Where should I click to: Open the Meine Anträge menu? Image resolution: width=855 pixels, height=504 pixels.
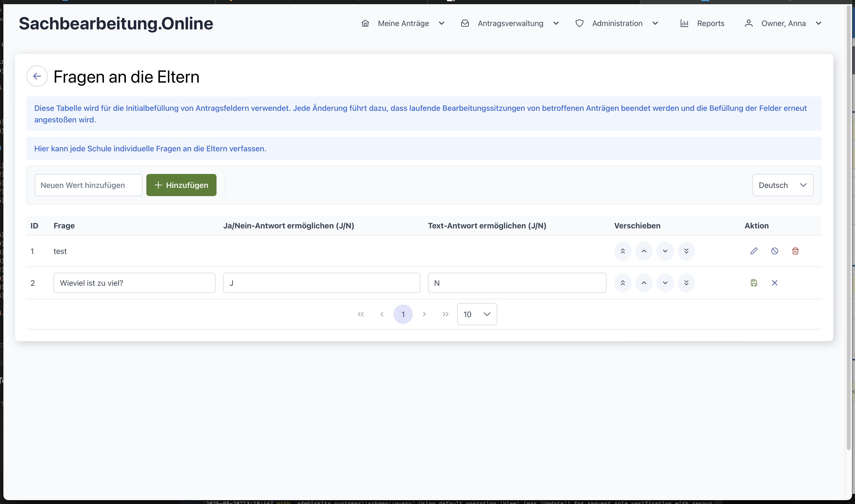(x=403, y=23)
